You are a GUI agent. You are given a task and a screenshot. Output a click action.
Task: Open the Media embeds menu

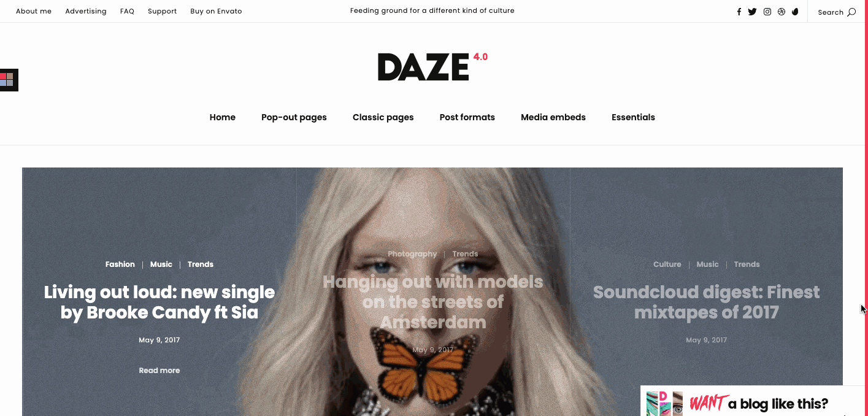pyautogui.click(x=553, y=117)
